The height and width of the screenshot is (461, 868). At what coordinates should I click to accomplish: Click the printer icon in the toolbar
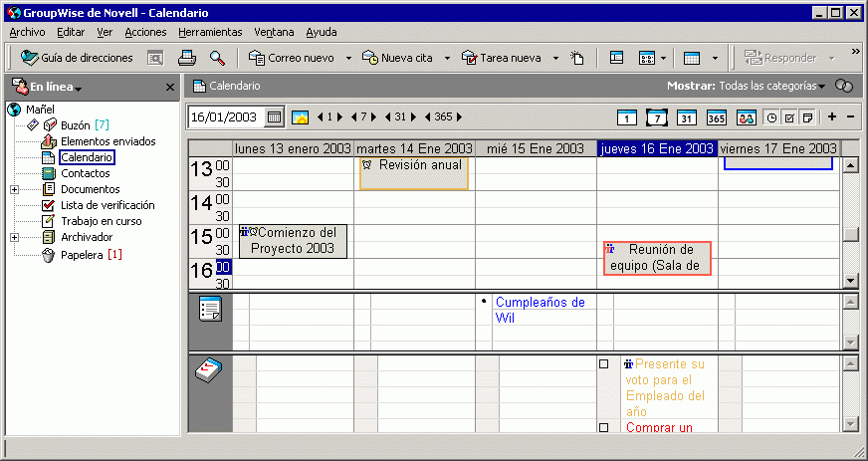187,58
